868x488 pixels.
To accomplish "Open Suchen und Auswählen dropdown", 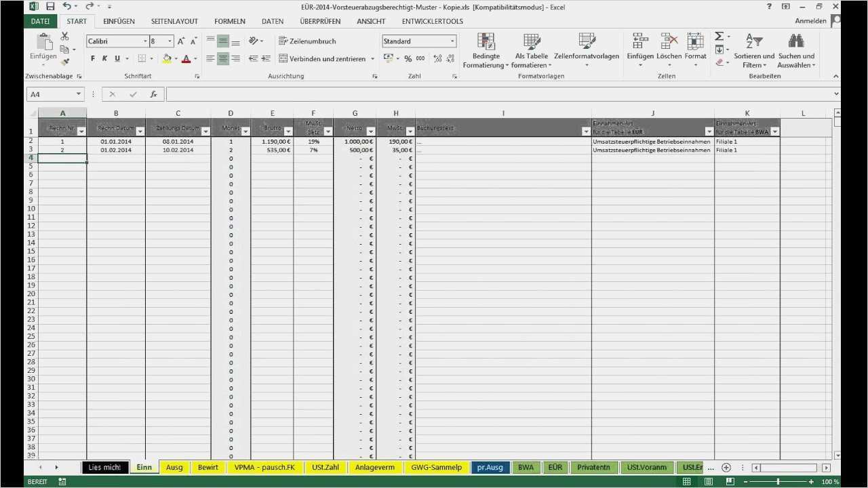I will pos(796,51).
